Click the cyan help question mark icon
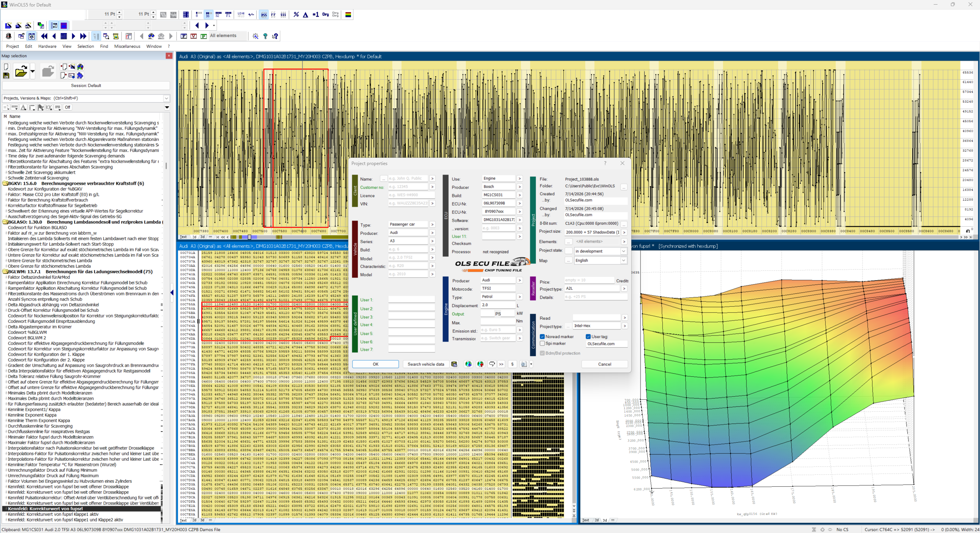Image resolution: width=980 pixels, height=533 pixels. (265, 36)
